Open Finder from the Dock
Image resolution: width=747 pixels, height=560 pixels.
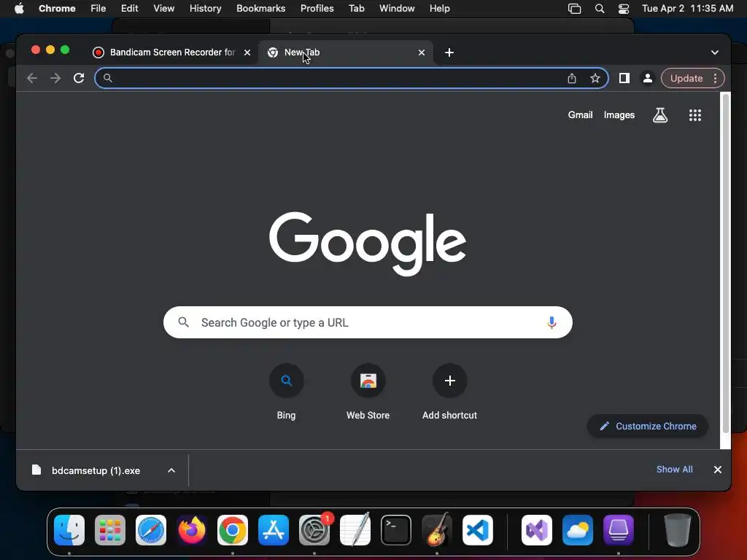(69, 530)
